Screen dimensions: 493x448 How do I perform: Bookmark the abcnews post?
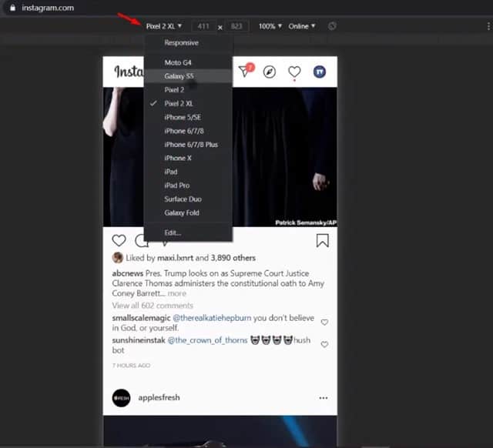coord(323,241)
